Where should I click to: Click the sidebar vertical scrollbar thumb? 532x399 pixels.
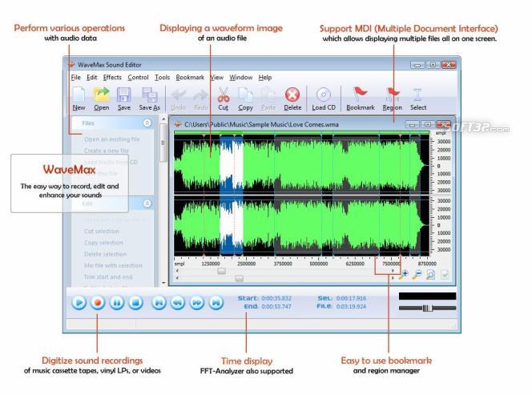click(163, 143)
